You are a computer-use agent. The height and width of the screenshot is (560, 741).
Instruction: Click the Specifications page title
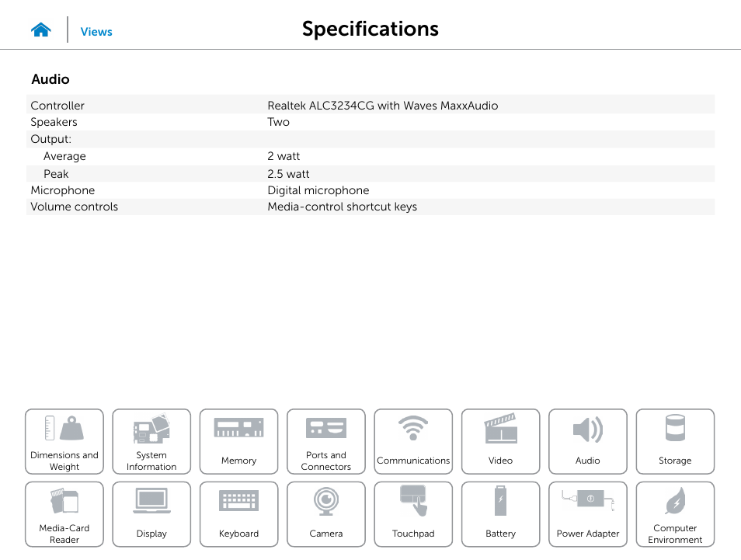(x=370, y=29)
